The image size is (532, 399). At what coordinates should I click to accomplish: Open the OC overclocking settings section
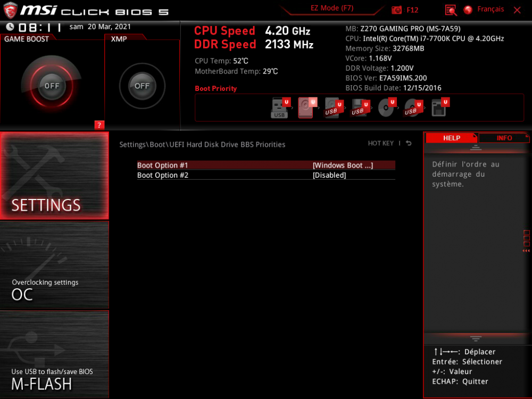coord(54,265)
